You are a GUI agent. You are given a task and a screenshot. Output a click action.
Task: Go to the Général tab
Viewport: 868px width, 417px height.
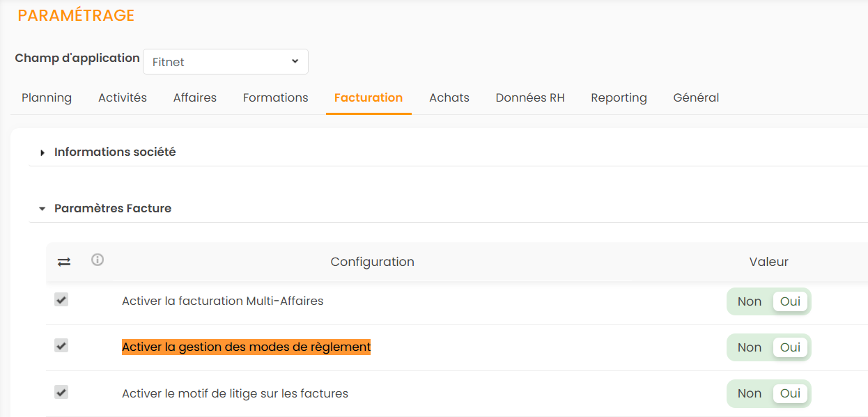[x=696, y=97]
